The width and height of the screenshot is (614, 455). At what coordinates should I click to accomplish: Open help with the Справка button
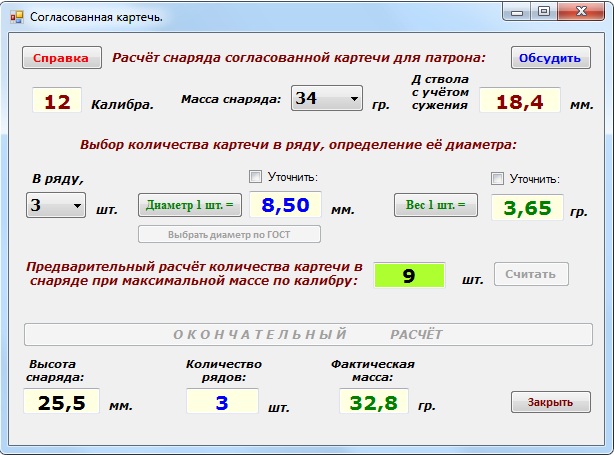(x=61, y=58)
